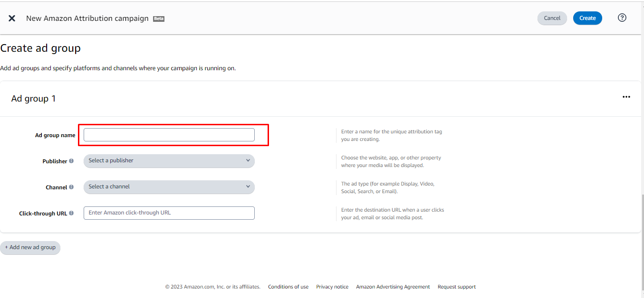Image resolution: width=644 pixels, height=298 pixels.
Task: Click the destination URL help text
Action: pyautogui.click(x=393, y=214)
